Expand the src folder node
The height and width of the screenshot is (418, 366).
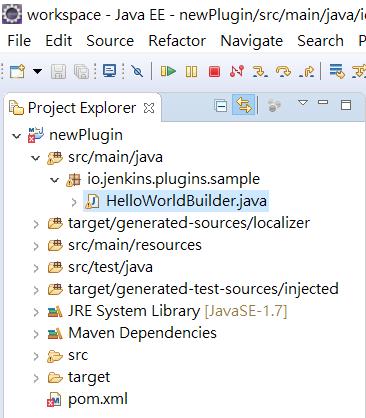[36, 356]
